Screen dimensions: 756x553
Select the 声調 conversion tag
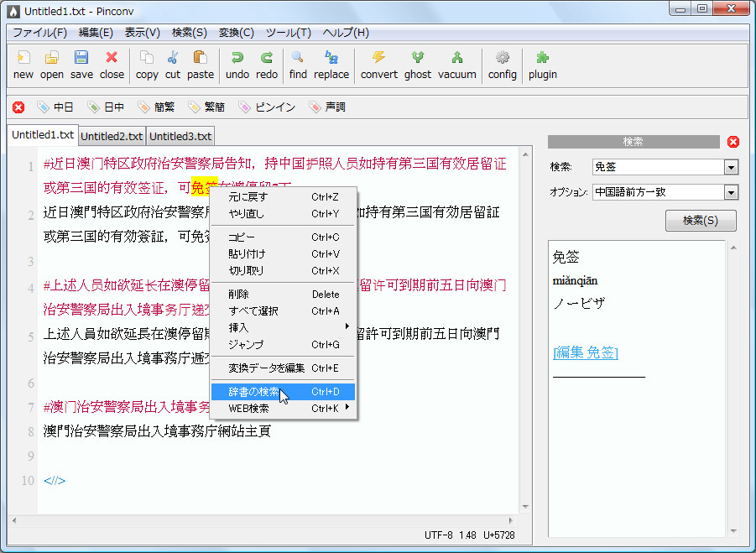click(x=327, y=107)
